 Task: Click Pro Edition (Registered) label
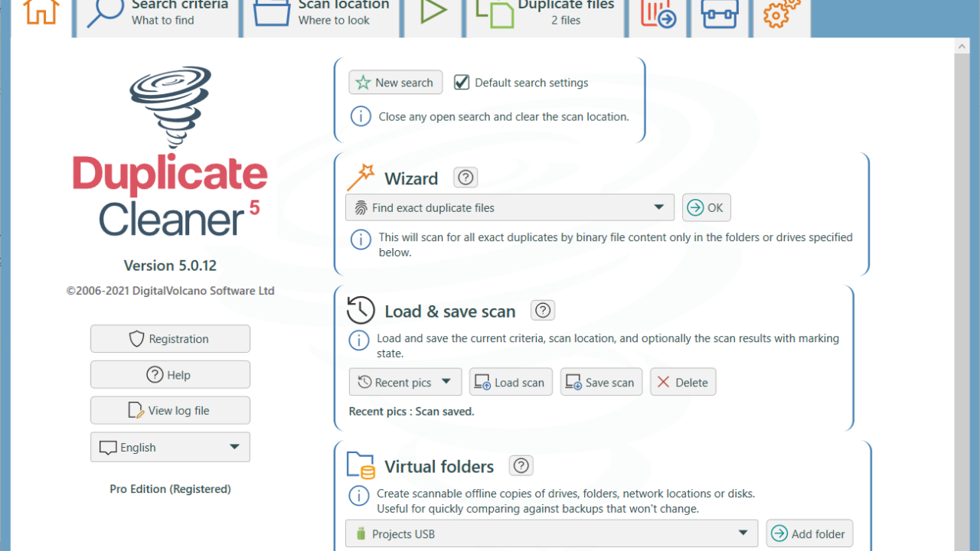[170, 488]
